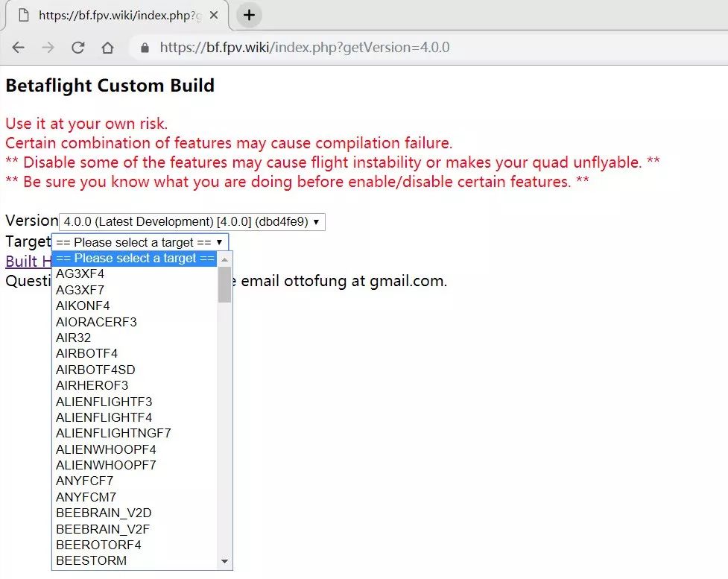Pick the AIORACERF3 target

(x=135, y=322)
